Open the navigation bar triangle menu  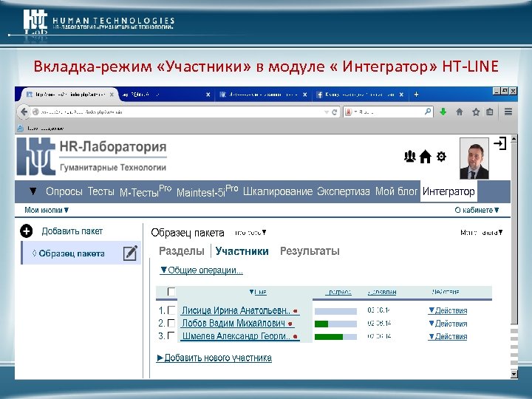(33, 191)
